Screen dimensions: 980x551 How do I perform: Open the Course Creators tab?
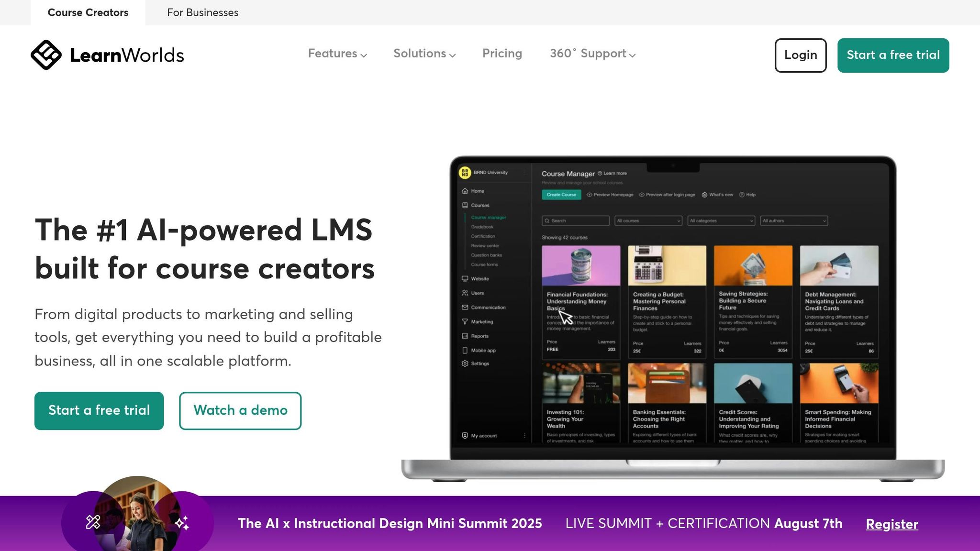88,12
